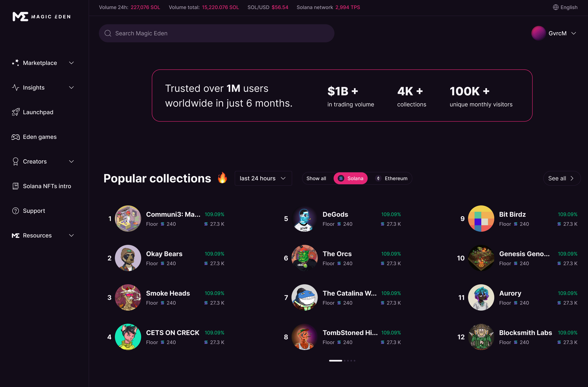Open the last 24 hours dropdown
The width and height of the screenshot is (588, 387).
point(263,178)
